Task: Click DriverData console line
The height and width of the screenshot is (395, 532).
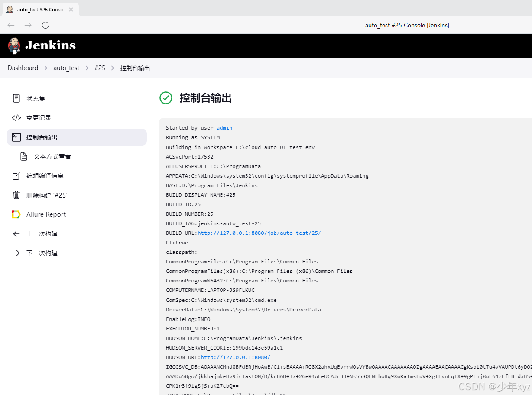Action: 243,310
